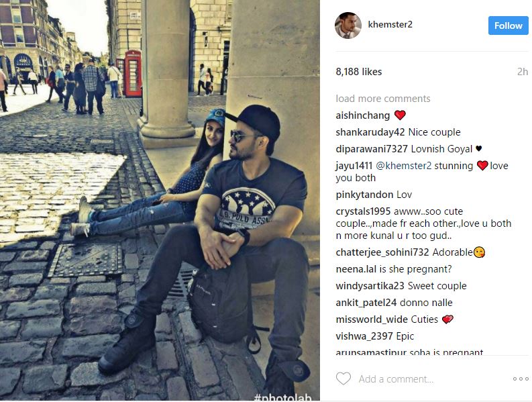Open diparawani7327 commenter profile
Image resolution: width=532 pixels, height=402 pixels.
pyautogui.click(x=372, y=149)
